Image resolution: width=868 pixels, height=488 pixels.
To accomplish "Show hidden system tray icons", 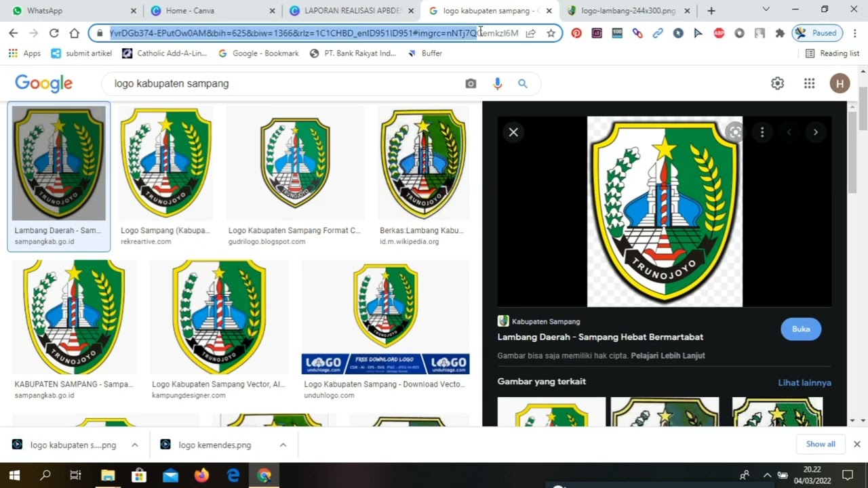I will pos(767,475).
